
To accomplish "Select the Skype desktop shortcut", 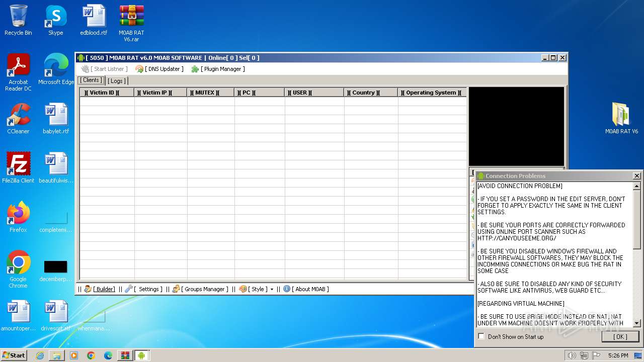I will (56, 20).
